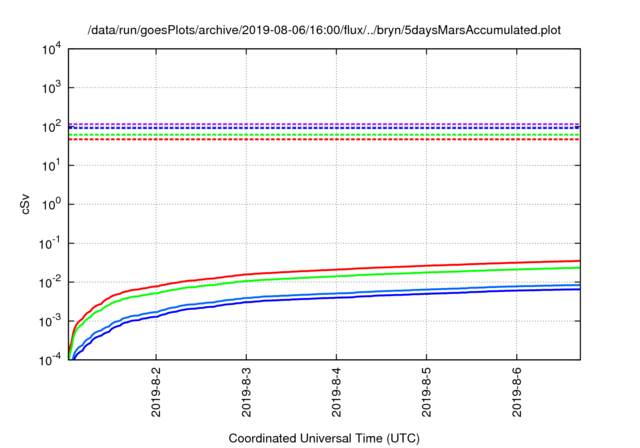This screenshot has height=448, width=640.
Task: Select the 10^3 y-axis label
Action: click(52, 87)
